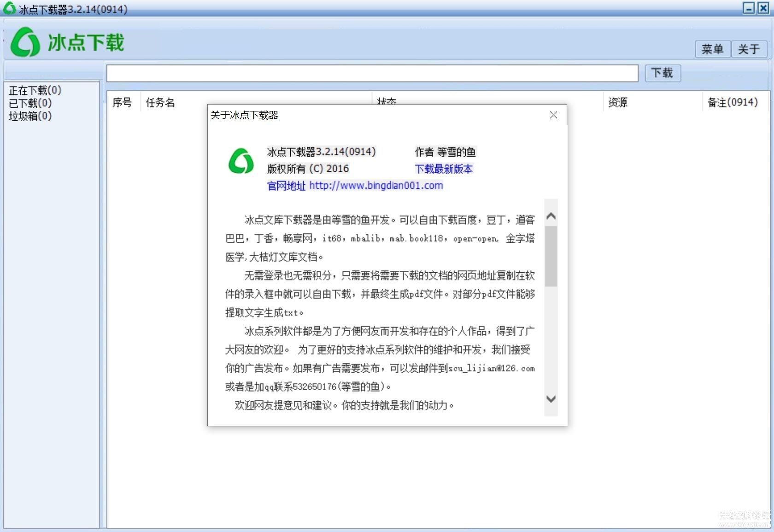
Task: Close the main 冰点下载器 window
Action: point(763,8)
